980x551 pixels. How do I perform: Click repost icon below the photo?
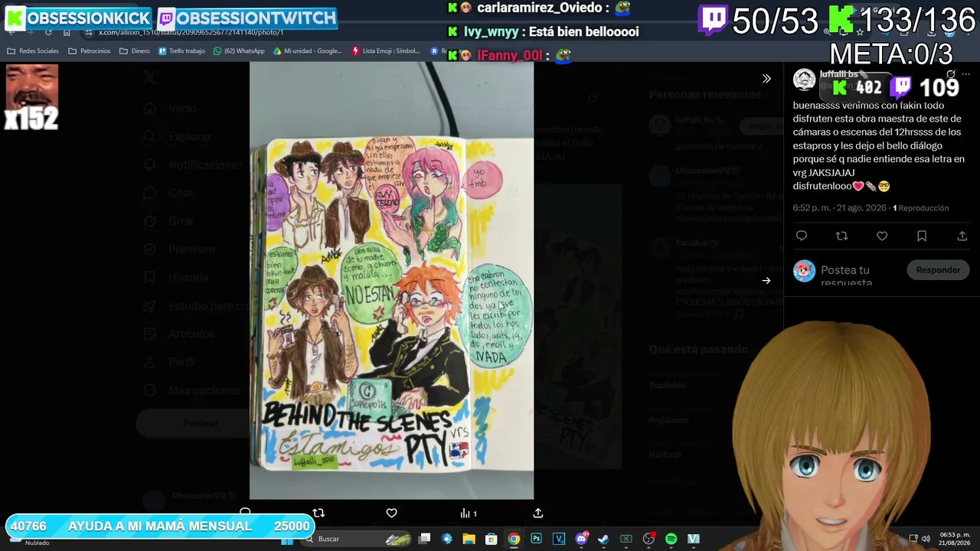tap(318, 514)
